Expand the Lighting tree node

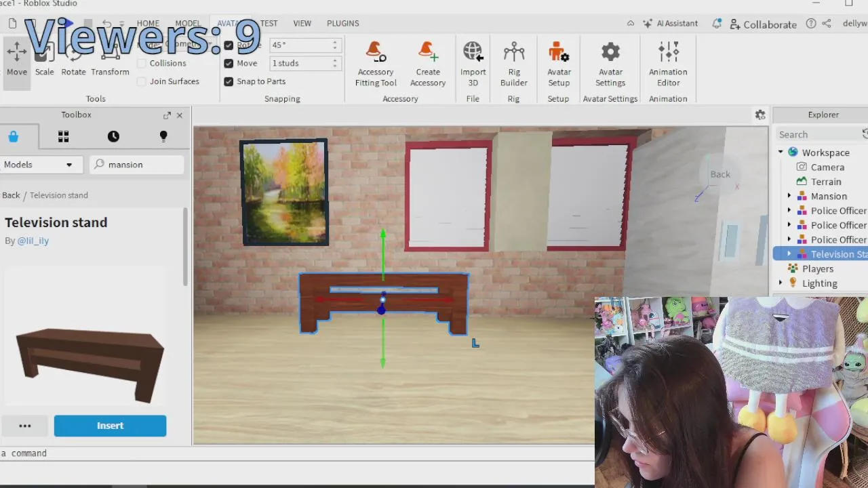[781, 283]
